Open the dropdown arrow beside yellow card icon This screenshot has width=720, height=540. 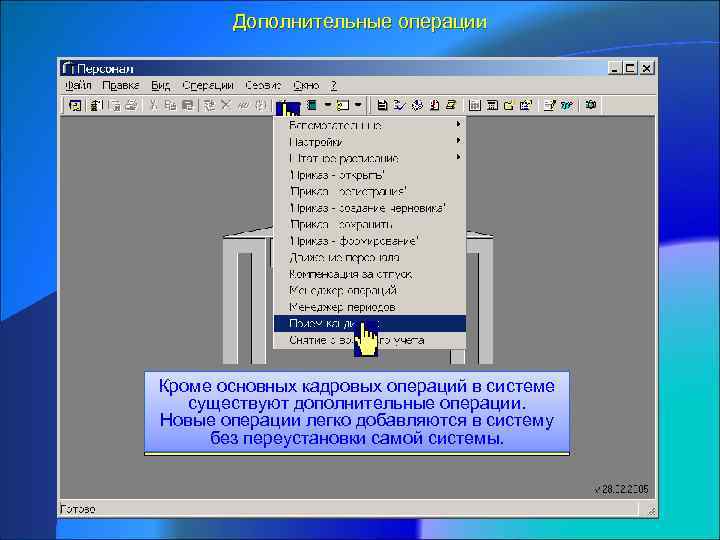click(358, 105)
